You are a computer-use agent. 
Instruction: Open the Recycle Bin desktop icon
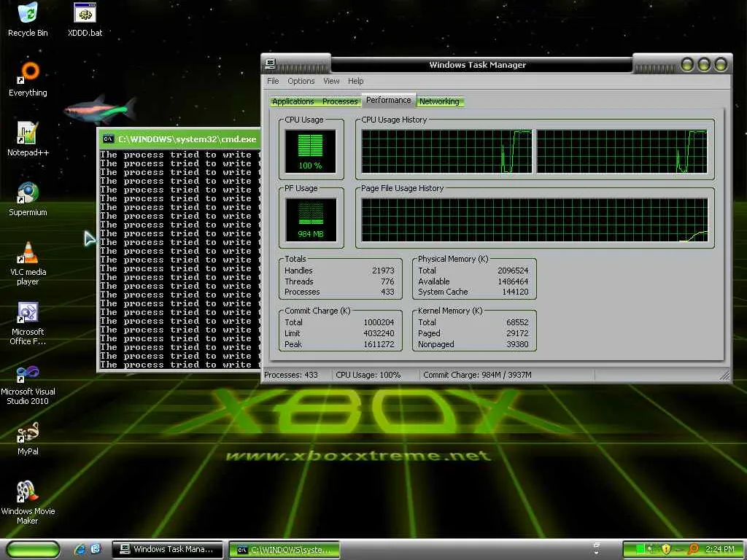pyautogui.click(x=28, y=20)
